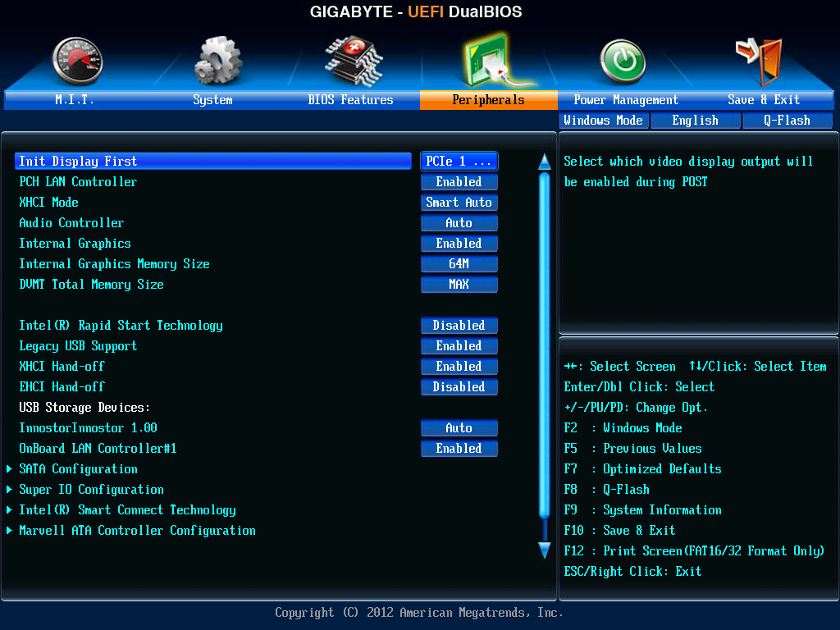
Task: Select the Legacy USB Support label
Action: [78, 345]
